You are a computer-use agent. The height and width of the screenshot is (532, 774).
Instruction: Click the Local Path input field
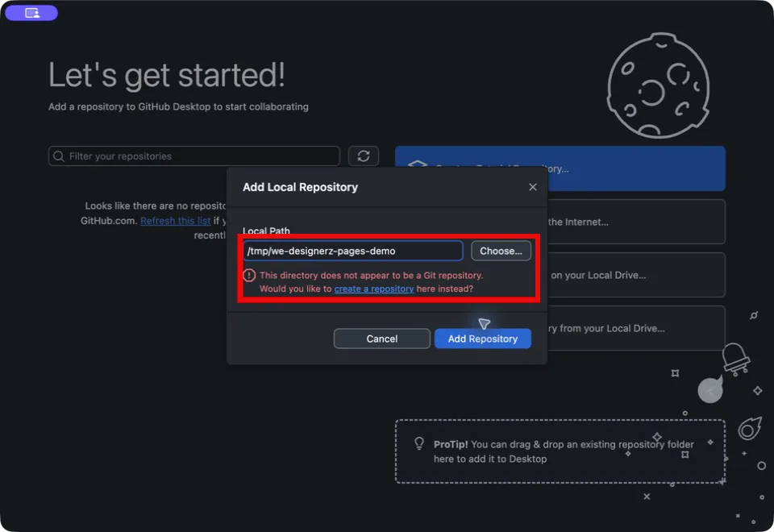[x=353, y=251]
